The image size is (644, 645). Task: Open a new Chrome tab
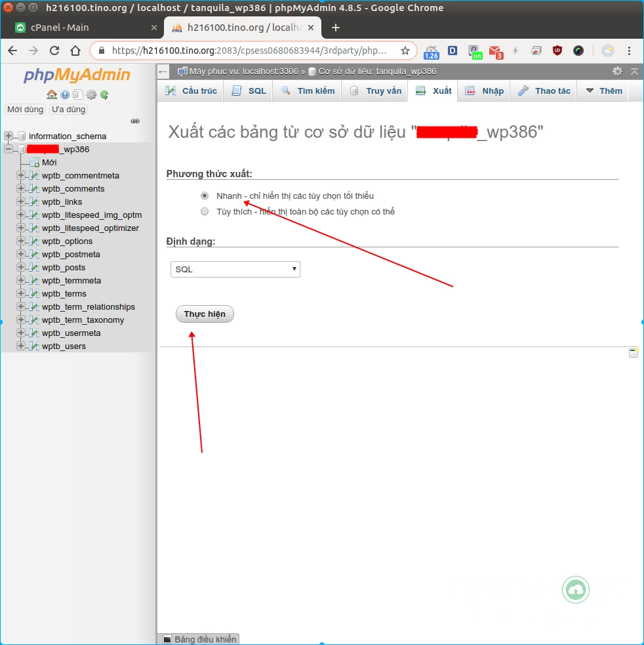pos(336,28)
